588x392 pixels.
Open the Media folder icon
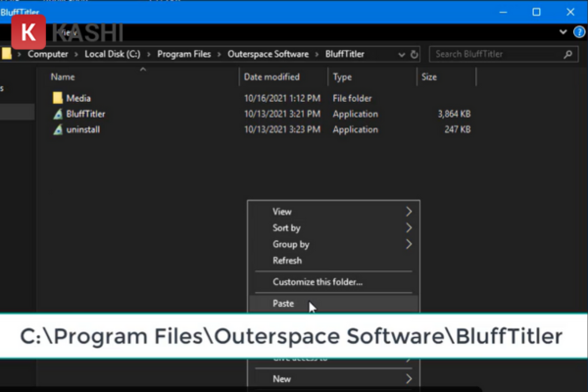[x=58, y=98]
